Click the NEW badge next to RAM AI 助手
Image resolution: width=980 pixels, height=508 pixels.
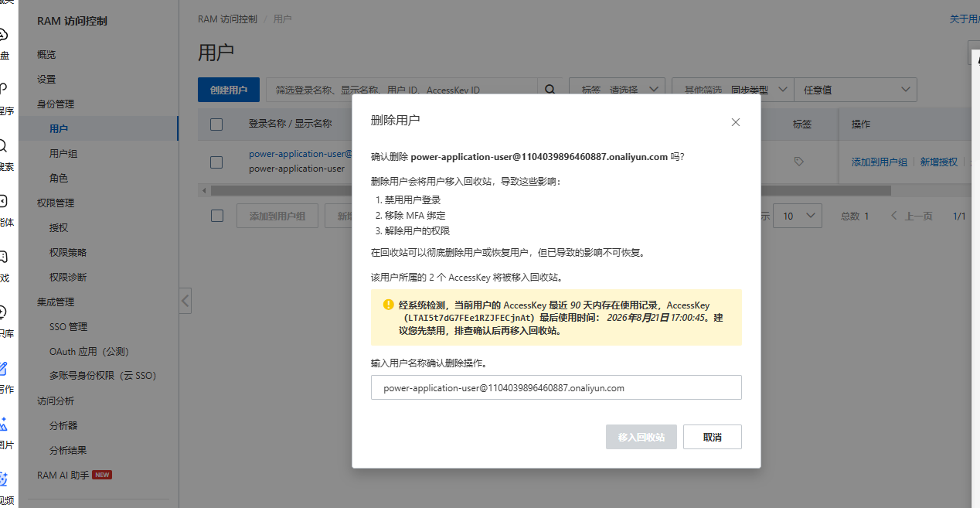tap(102, 475)
